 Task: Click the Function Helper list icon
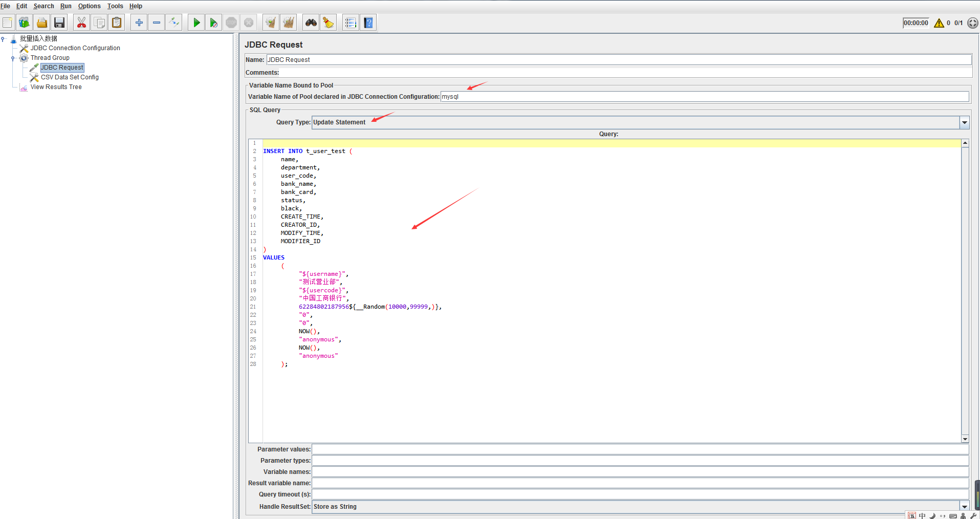[x=350, y=23]
